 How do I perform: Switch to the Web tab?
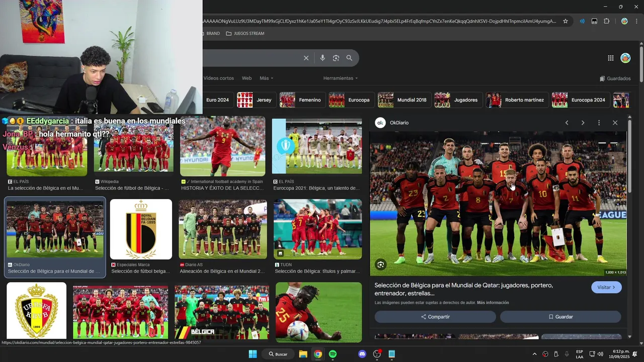click(247, 78)
